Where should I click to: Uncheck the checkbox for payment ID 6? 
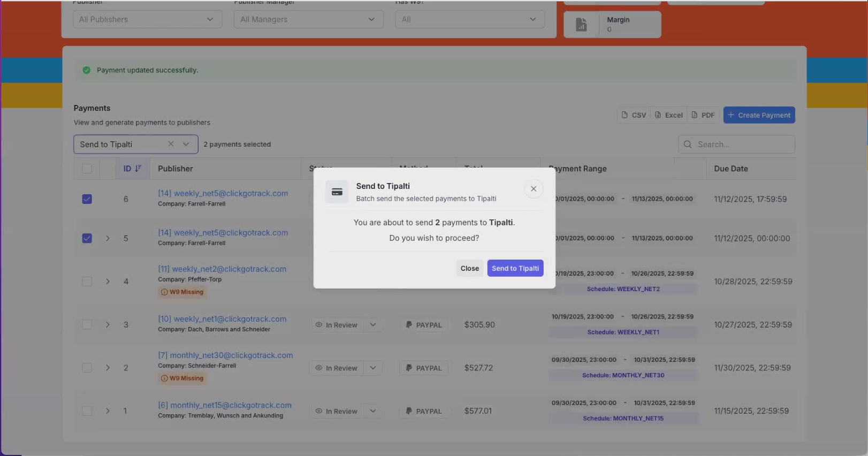coord(87,199)
